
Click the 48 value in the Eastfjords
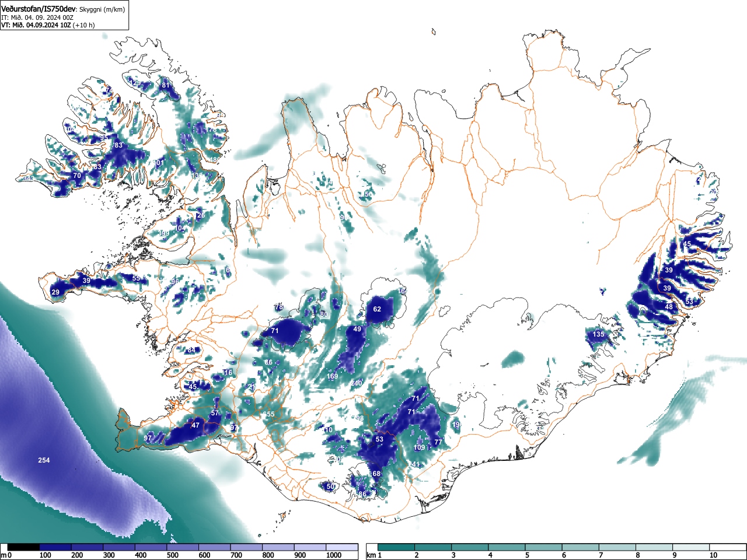coord(669,307)
